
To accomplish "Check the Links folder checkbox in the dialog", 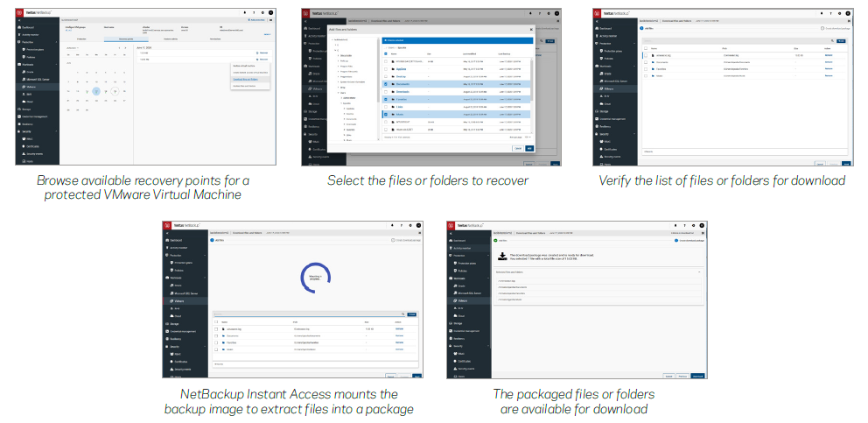I will pyautogui.click(x=386, y=107).
